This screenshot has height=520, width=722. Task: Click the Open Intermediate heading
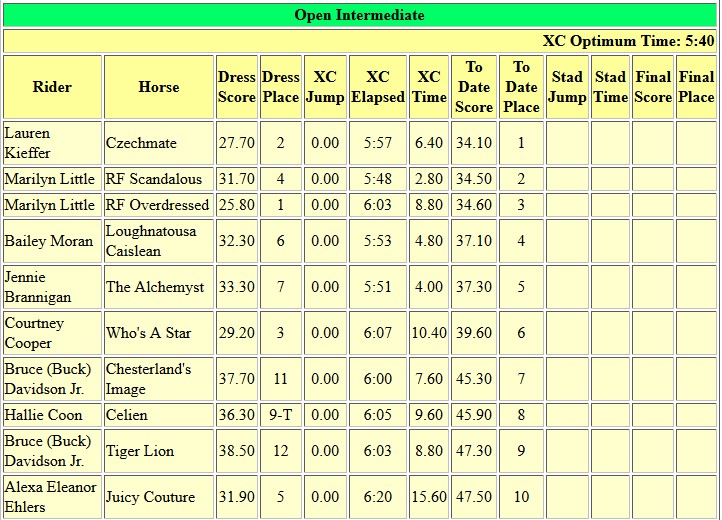(x=359, y=15)
